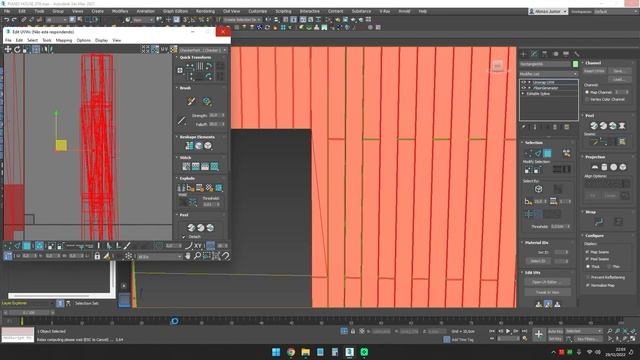Toggle visibility eye of FloorGenerator modifier
The width and height of the screenshot is (640, 360).
[524, 88]
